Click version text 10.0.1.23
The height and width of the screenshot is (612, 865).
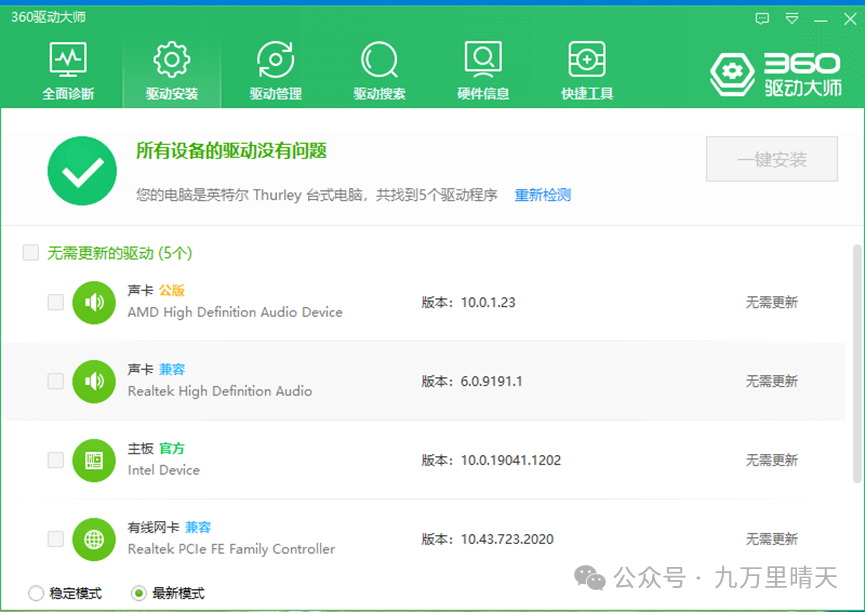pos(488,302)
